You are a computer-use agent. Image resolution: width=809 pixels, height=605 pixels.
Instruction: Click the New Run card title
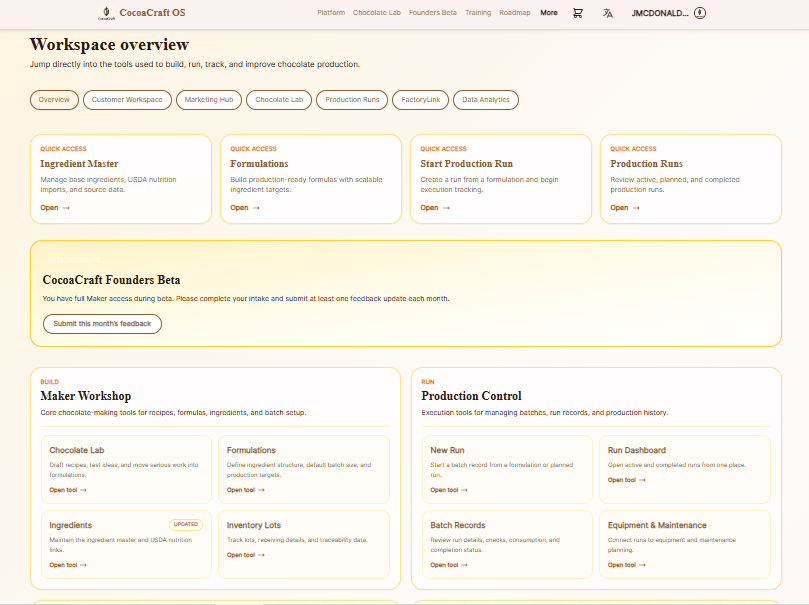pyautogui.click(x=447, y=450)
